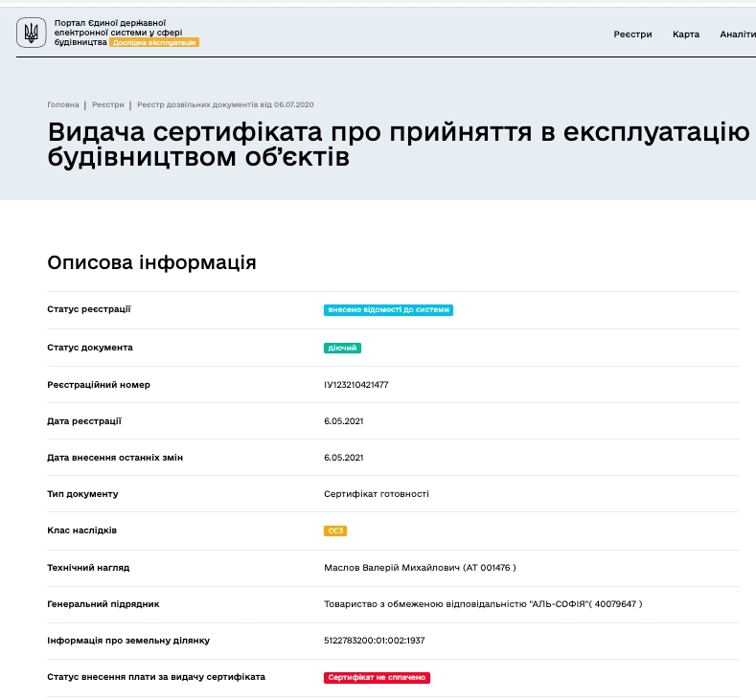Go to 'Головна' breadcrumb link

(63, 104)
